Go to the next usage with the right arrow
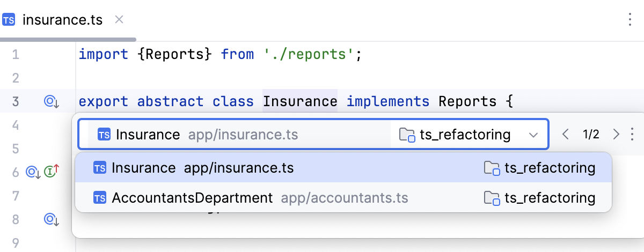The image size is (644, 252). pos(616,134)
